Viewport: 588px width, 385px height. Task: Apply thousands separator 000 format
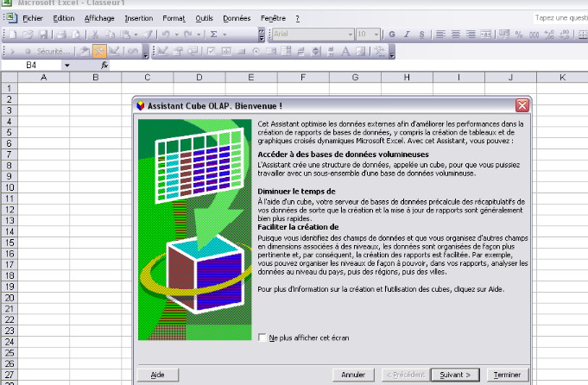(534, 35)
